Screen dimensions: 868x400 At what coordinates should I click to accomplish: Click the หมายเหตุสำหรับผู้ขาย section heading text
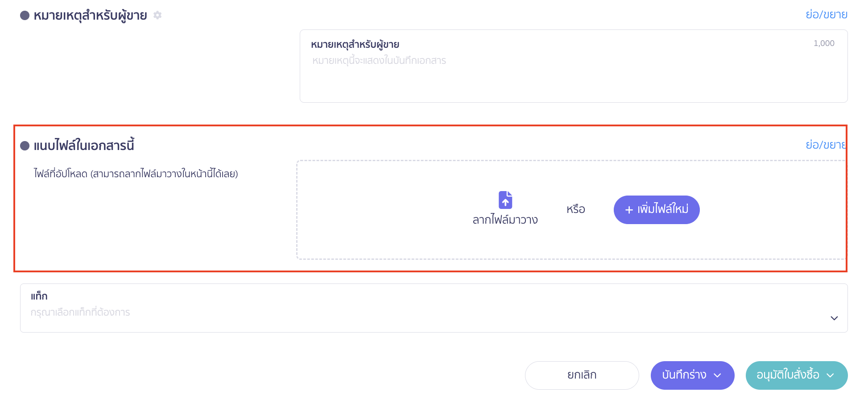(x=90, y=16)
